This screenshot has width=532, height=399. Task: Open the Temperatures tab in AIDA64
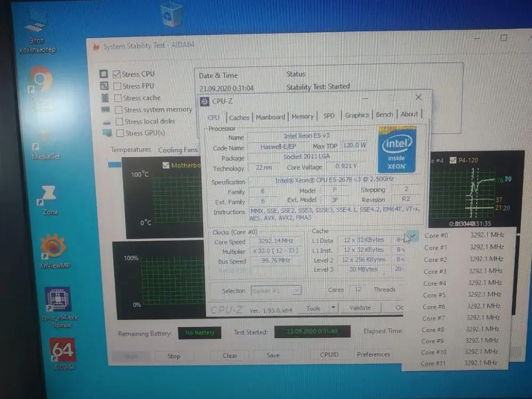(131, 149)
